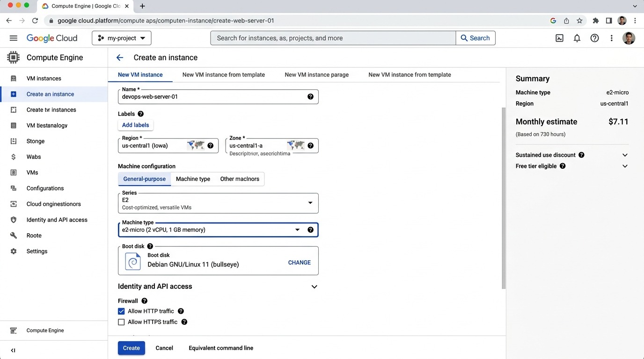Viewport: 644px width, 359px height.
Task: Open the Region us-central1 dropdown
Action: coord(168,145)
